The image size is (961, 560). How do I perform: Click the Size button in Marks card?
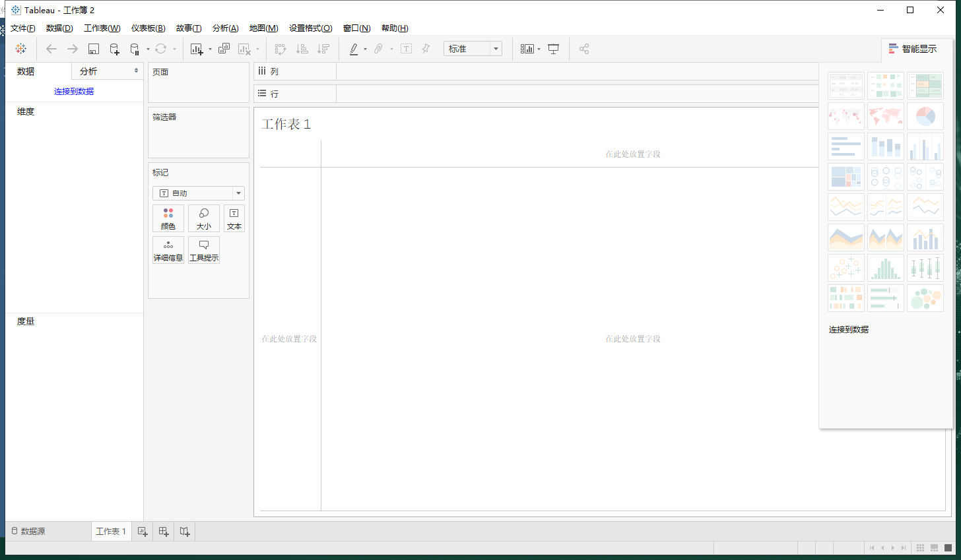coord(204,218)
